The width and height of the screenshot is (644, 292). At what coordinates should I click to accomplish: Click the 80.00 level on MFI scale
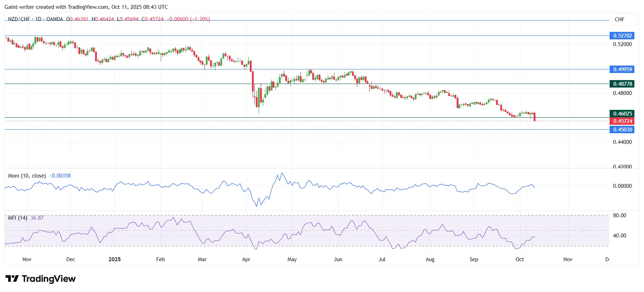click(620, 215)
